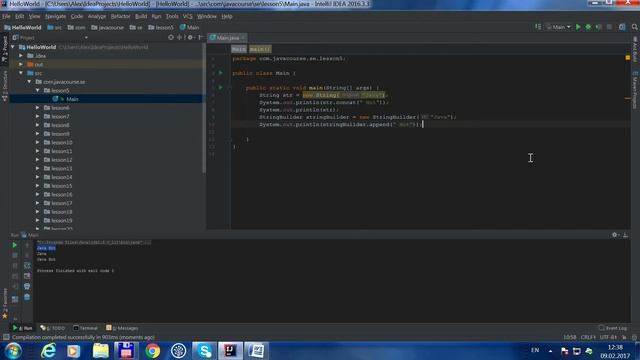Open the Messages tool window tab
The height and width of the screenshot is (360, 640).
(122, 328)
